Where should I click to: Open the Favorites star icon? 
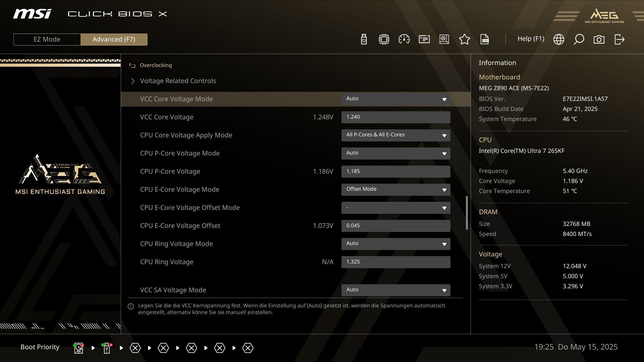point(464,39)
